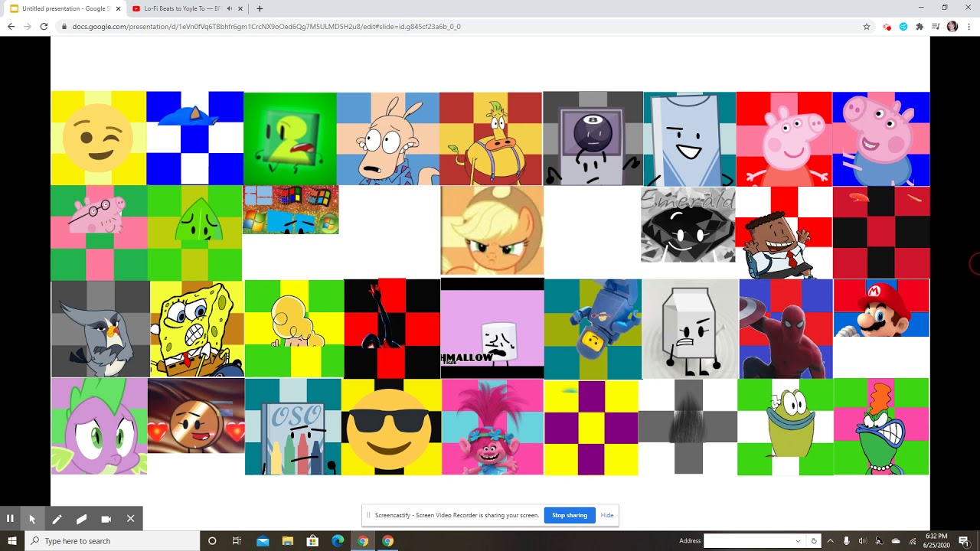Close the Untitled presentation tab
This screenshot has height=551, width=980.
pyautogui.click(x=118, y=8)
